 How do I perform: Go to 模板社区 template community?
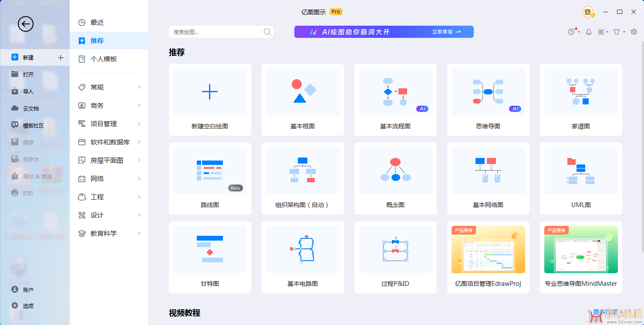point(35,125)
